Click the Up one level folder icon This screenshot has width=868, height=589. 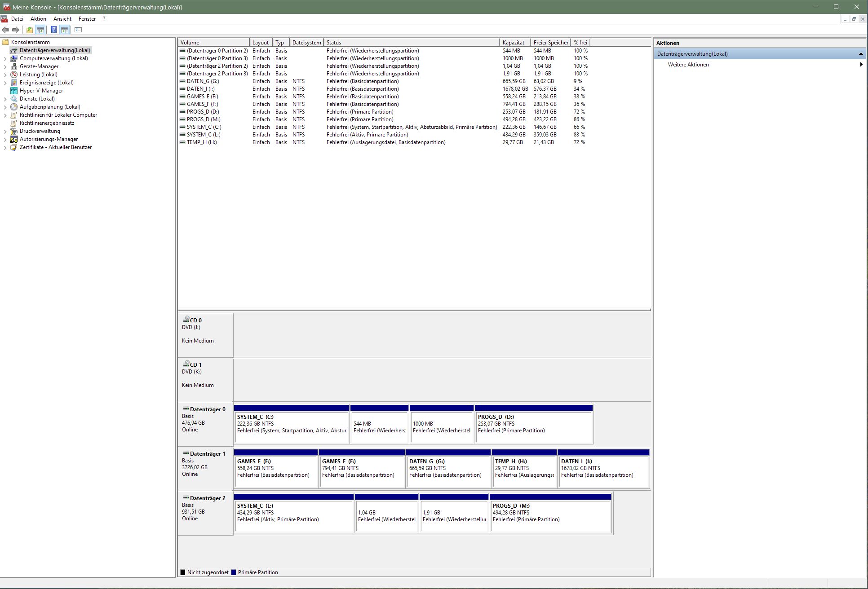pos(29,30)
